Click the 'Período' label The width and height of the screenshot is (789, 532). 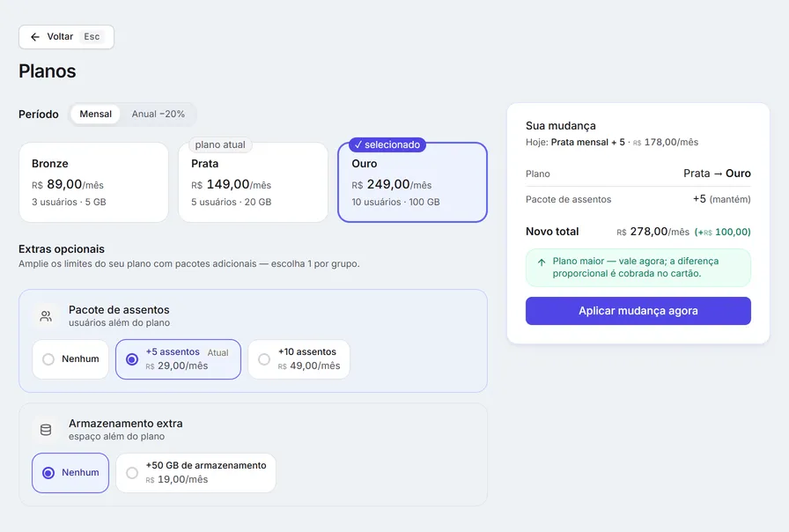coord(38,115)
